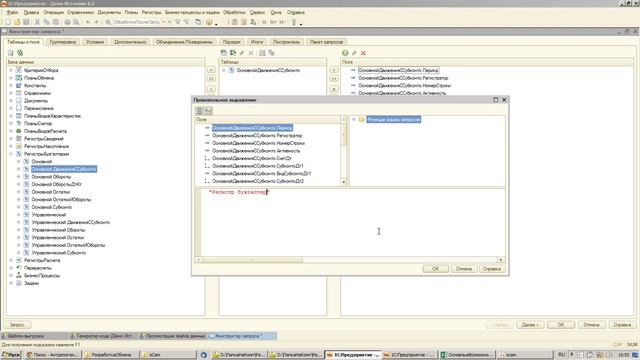Click the Пуск start button
The height and width of the screenshot is (360, 640).
pos(11,355)
